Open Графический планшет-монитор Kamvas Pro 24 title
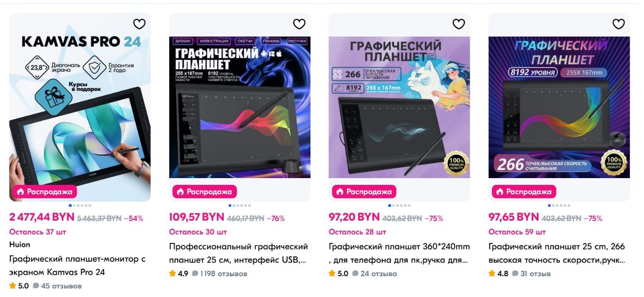The image size is (644, 297). pyautogui.click(x=78, y=266)
